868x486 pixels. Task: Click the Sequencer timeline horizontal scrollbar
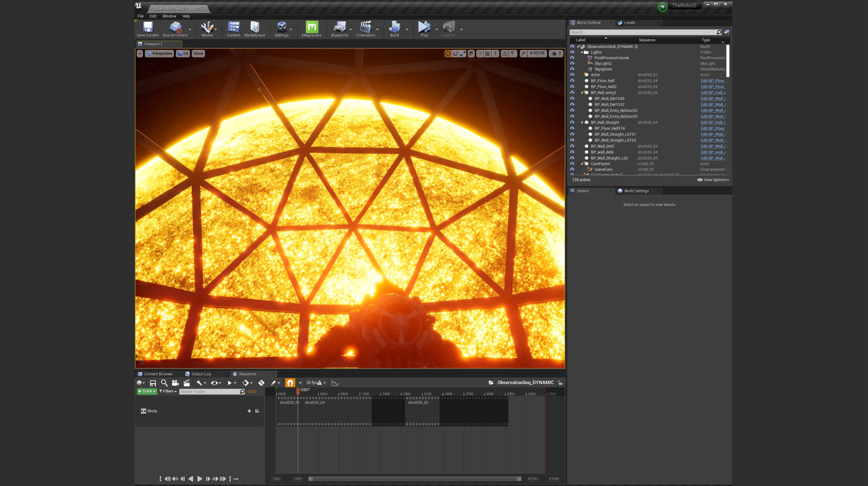pos(415,479)
